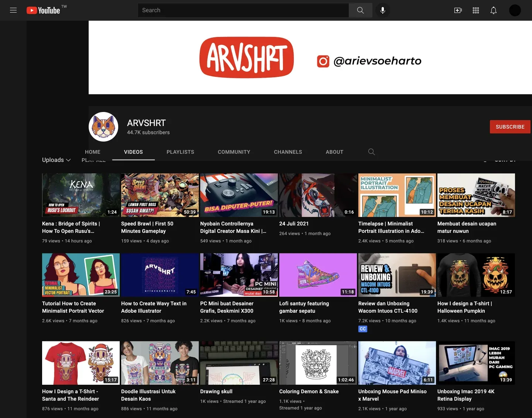This screenshot has height=418, width=532.
Task: Open the create video icon
Action: (458, 10)
